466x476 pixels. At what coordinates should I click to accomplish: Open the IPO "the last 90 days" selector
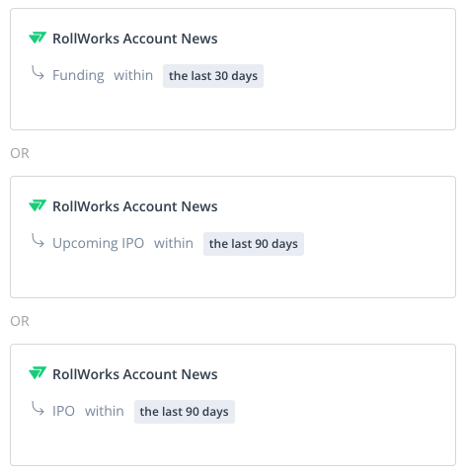185,412
